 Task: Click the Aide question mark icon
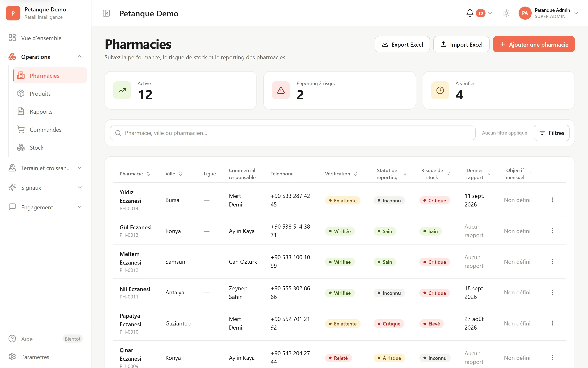click(x=12, y=339)
